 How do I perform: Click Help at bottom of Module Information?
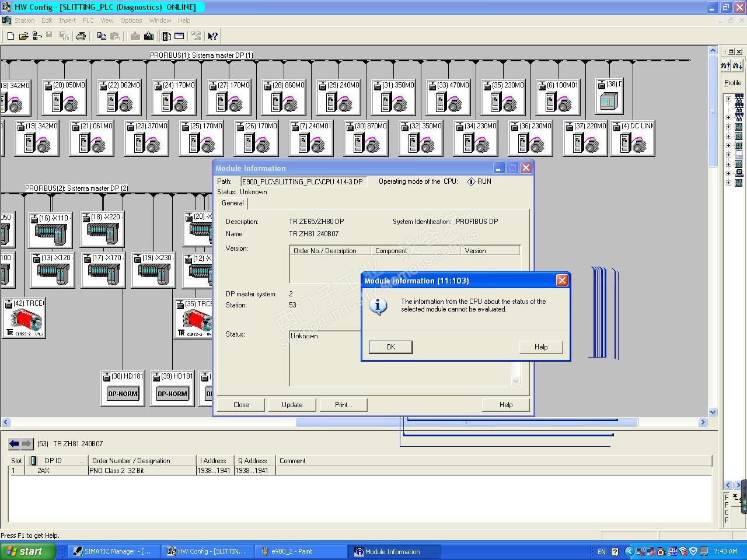pos(506,405)
